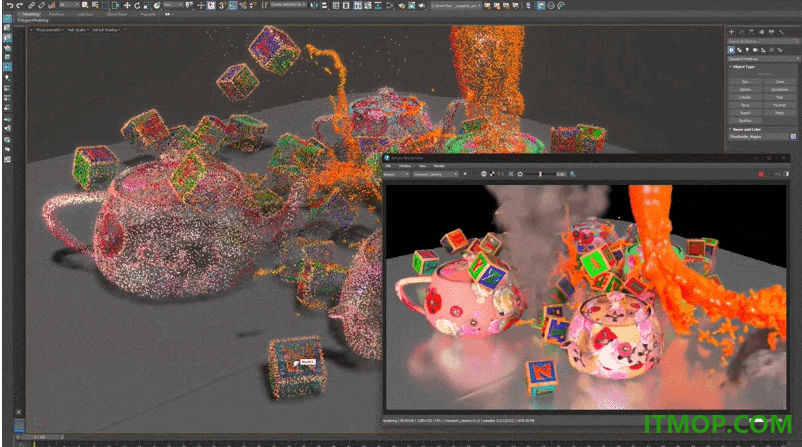Activate the Unlink Selection tool
The width and height of the screenshot is (802, 447).
point(42,5)
